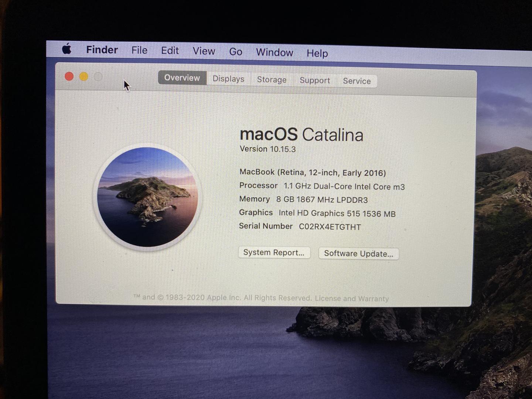Minimize the window with the yellow button
The width and height of the screenshot is (532, 399).
[x=84, y=77]
